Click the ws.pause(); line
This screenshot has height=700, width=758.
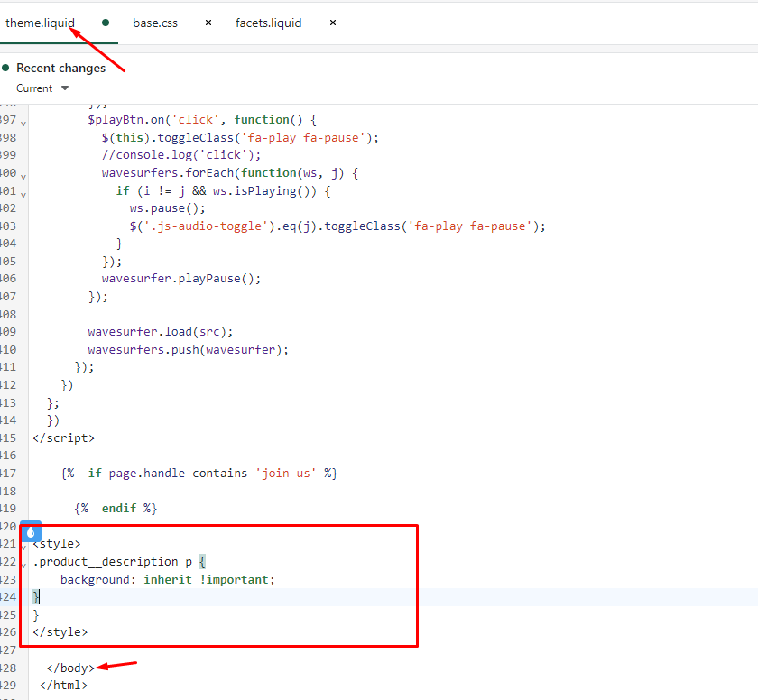pos(167,208)
